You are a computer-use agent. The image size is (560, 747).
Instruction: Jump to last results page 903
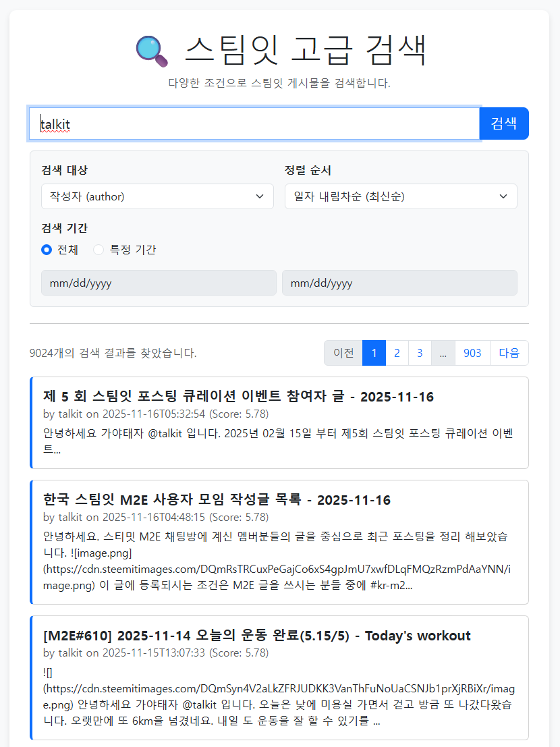point(472,353)
